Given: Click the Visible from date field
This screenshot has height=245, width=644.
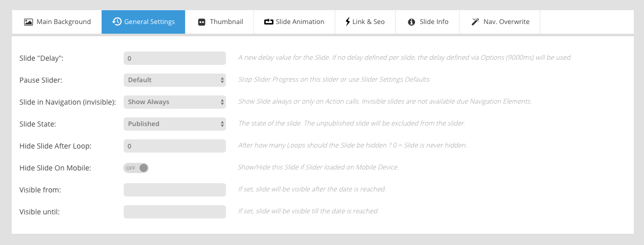Looking at the screenshot, I should point(175,190).
